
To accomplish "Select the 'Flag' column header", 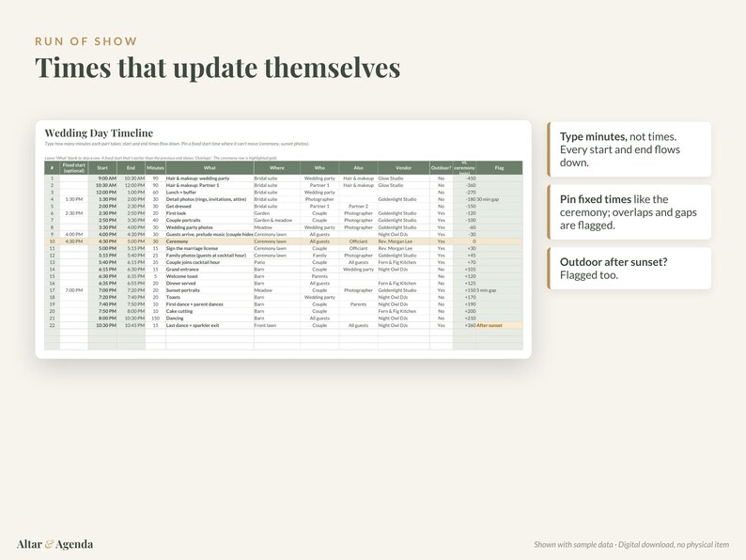I will [x=499, y=167].
